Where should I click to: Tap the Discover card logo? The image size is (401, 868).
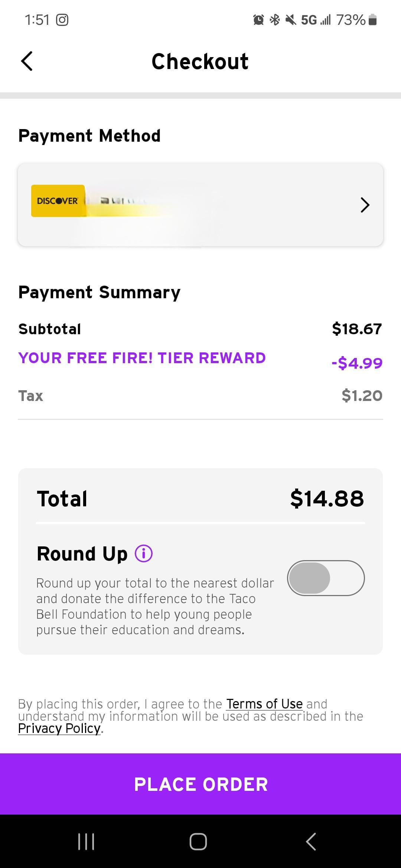tap(58, 201)
